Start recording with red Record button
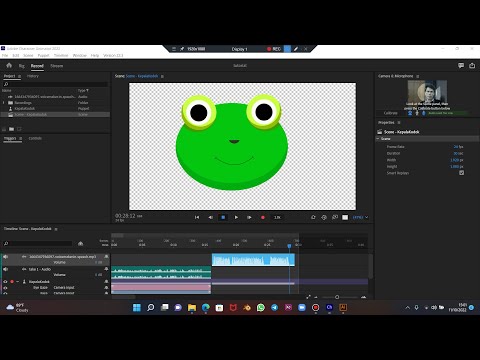The image size is (480, 360). tap(263, 217)
